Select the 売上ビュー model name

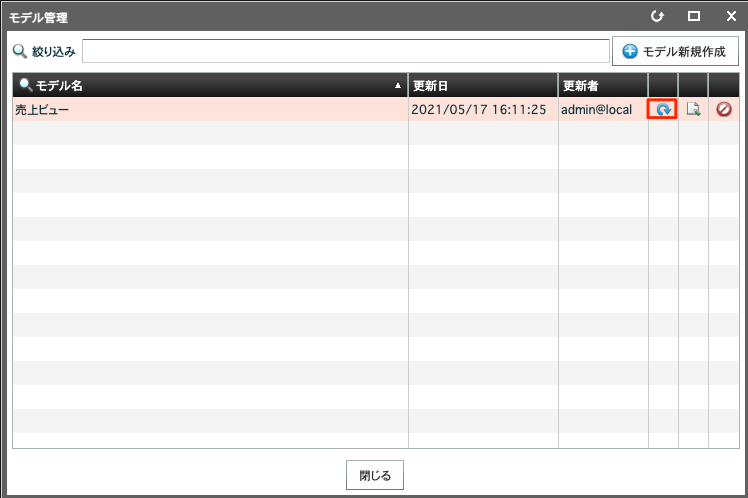click(x=42, y=110)
